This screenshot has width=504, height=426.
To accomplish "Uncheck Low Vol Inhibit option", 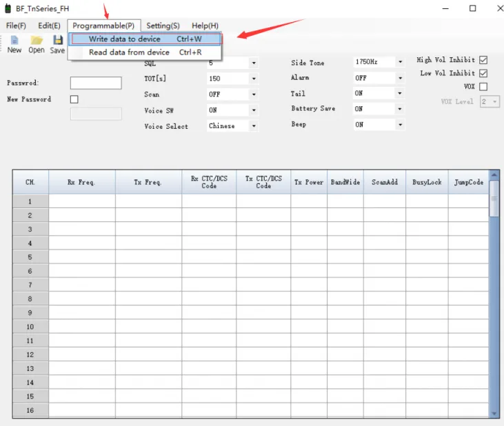I will click(483, 73).
